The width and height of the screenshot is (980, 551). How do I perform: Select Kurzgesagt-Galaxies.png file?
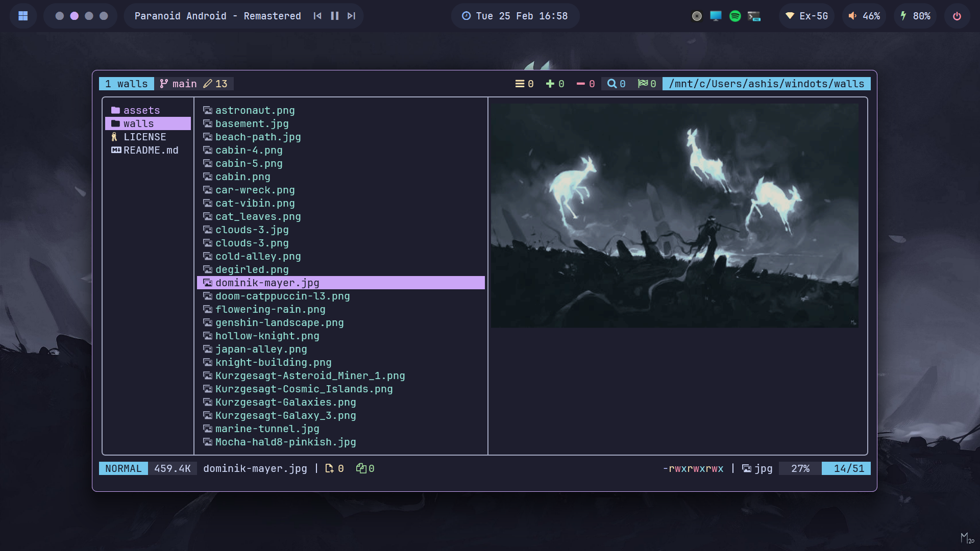[x=285, y=402]
